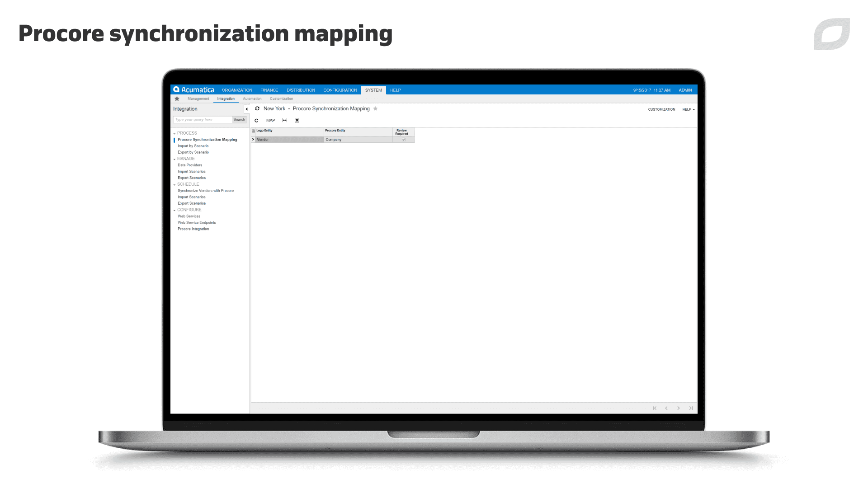Open the DISTRIBUTION menu
868x488 pixels.
[301, 90]
